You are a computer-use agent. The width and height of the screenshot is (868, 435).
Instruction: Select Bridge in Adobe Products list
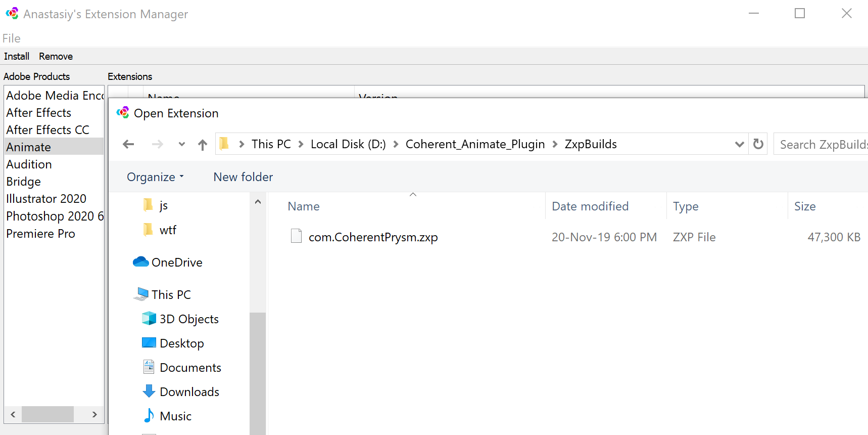pyautogui.click(x=54, y=181)
